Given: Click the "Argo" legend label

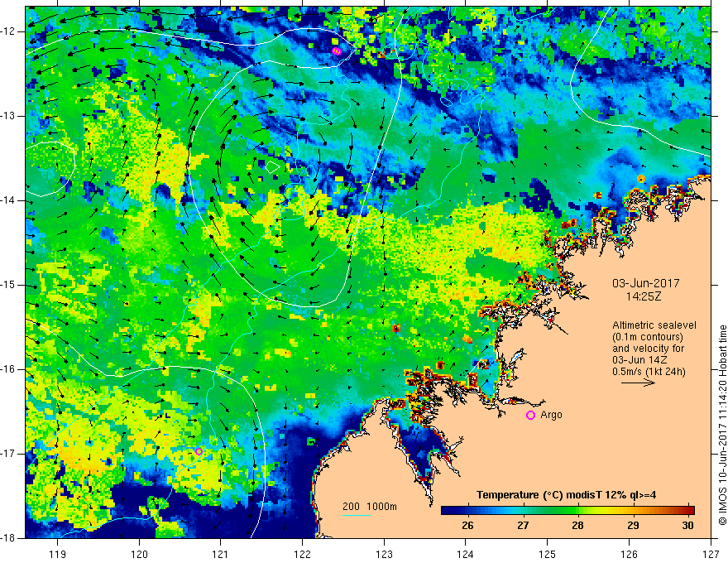Looking at the screenshot, I should (551, 415).
